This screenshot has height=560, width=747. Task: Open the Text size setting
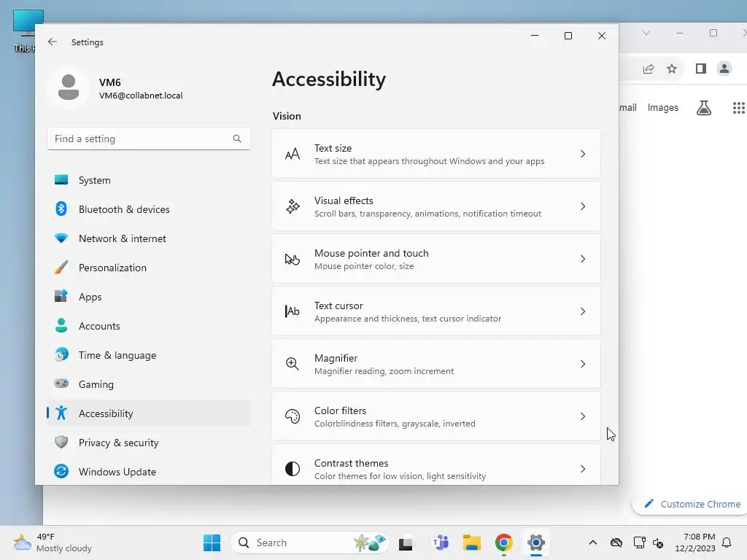pyautogui.click(x=436, y=154)
